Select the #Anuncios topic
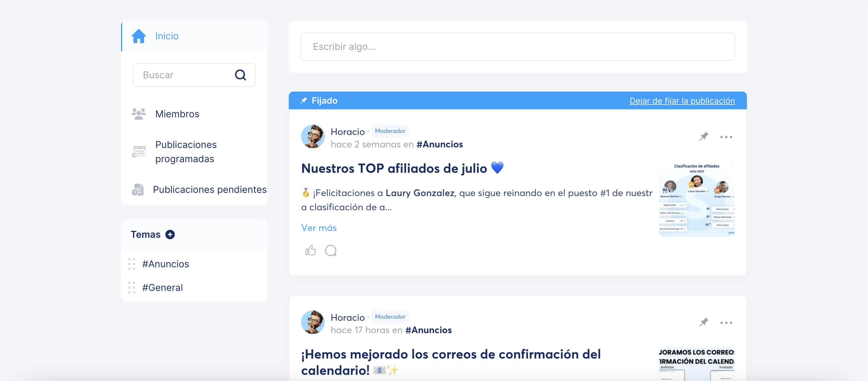The height and width of the screenshot is (381, 868). click(165, 264)
